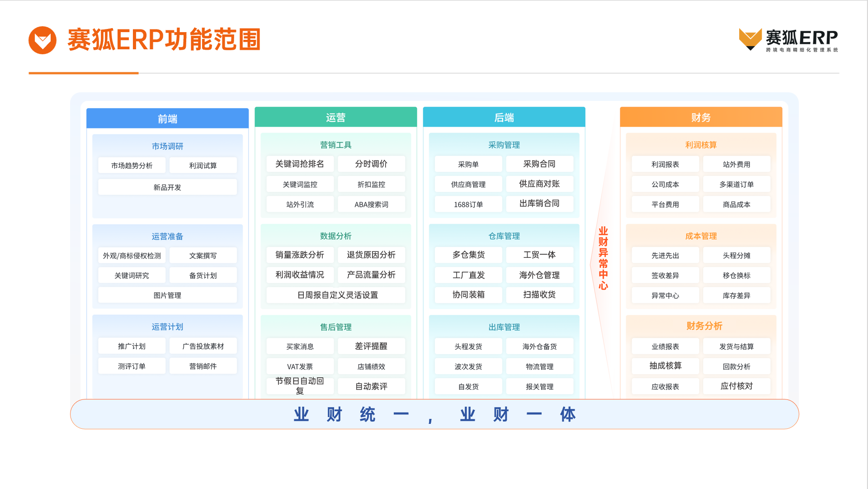Click the 利润核算 section title
Screen dimensions: 868x489
pyautogui.click(x=701, y=145)
